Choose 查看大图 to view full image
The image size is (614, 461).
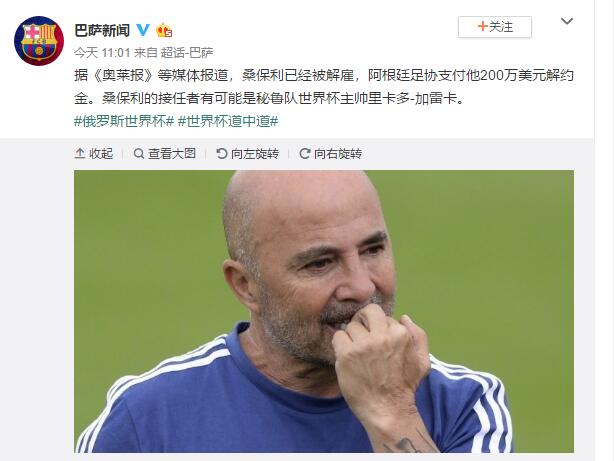[164, 154]
